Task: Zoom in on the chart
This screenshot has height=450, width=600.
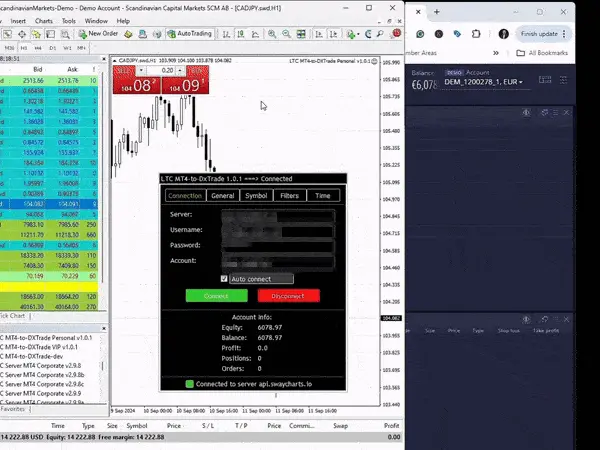Action: coord(272,34)
